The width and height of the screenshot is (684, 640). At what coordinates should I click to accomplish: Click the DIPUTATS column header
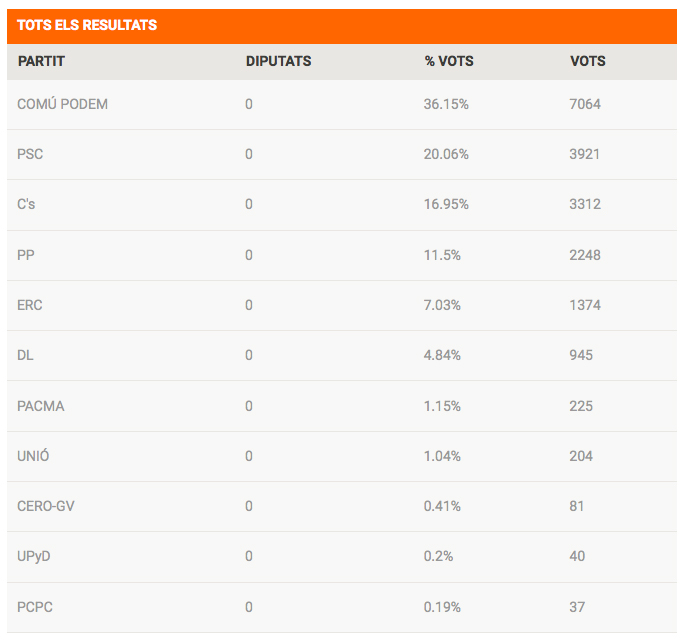pyautogui.click(x=278, y=61)
